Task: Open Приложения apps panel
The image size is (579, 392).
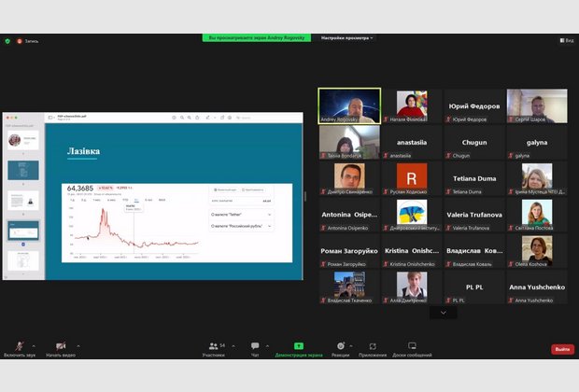Action: click(x=373, y=349)
